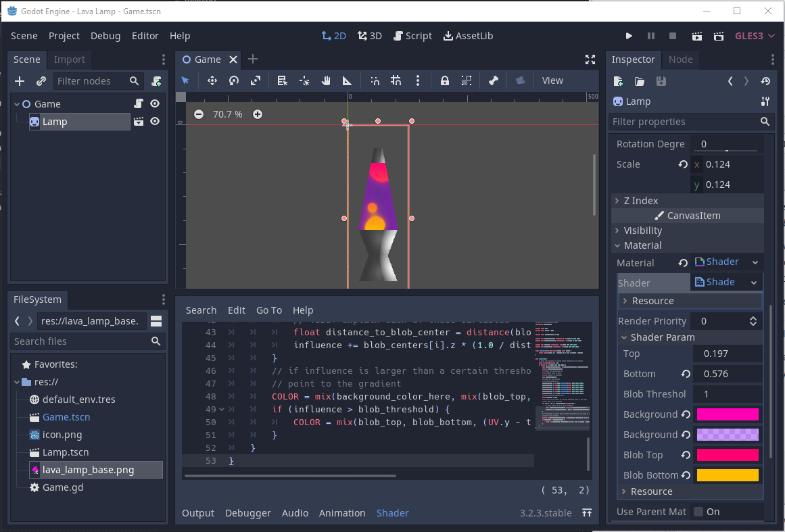Select the Rotate Mode tool
This screenshot has width=785, height=532.
233,80
